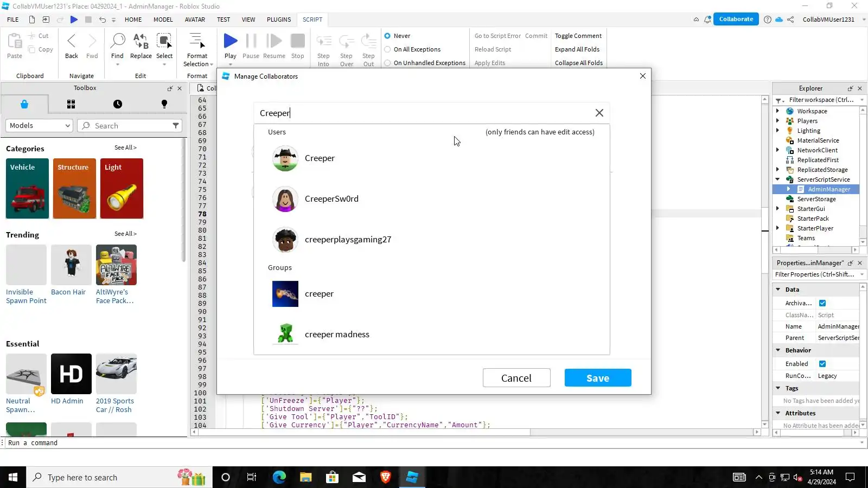Select the creeper madness group result
The width and height of the screenshot is (868, 488).
[x=431, y=335]
